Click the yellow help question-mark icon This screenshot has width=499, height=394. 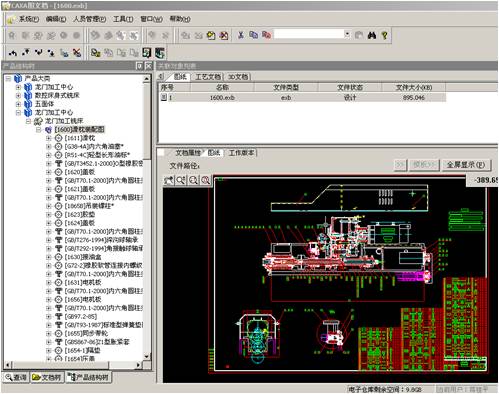pos(384,35)
